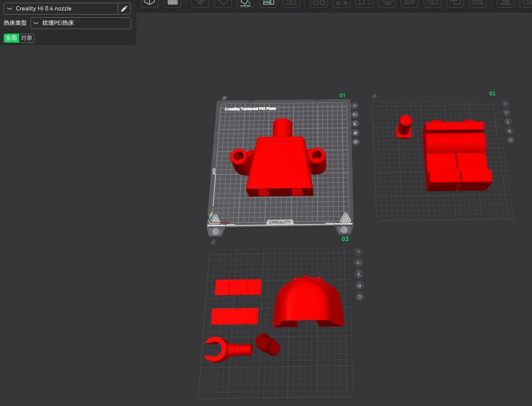
Task: Click the split to objects toolbar icon
Action: click(x=318, y=3)
